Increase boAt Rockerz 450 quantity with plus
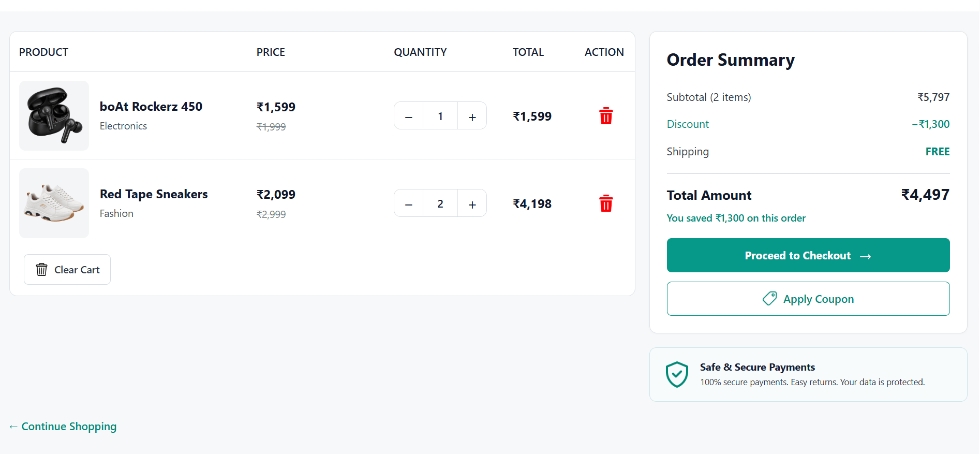This screenshot has height=454, width=980. [472, 116]
